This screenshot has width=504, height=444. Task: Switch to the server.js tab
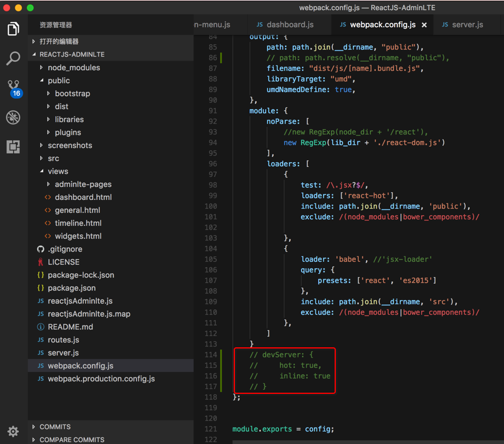(x=467, y=25)
